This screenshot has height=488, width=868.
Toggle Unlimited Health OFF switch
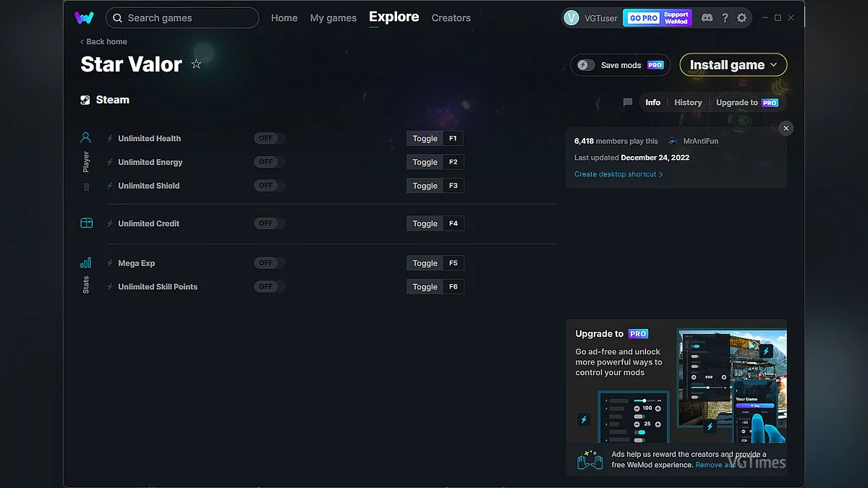pos(269,139)
